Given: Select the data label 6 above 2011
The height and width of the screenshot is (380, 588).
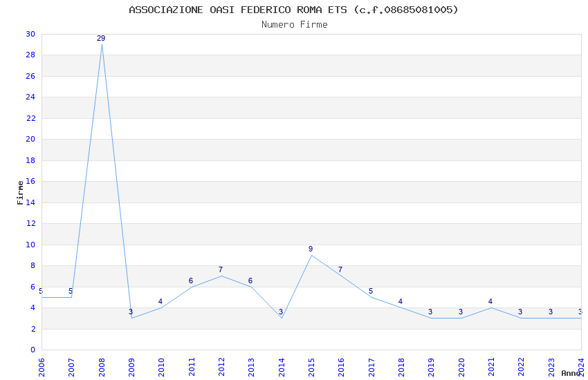Looking at the screenshot, I should [x=190, y=281].
